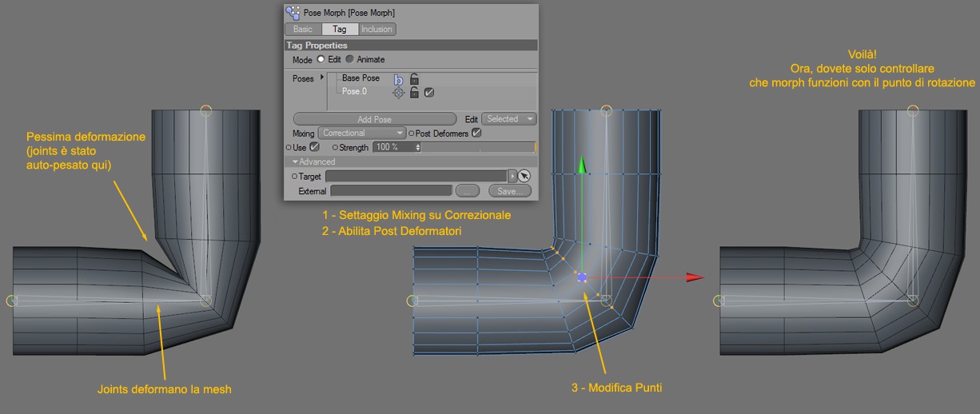This screenshot has width=980, height=414.
Task: Click the Target link field
Action: 416,176
